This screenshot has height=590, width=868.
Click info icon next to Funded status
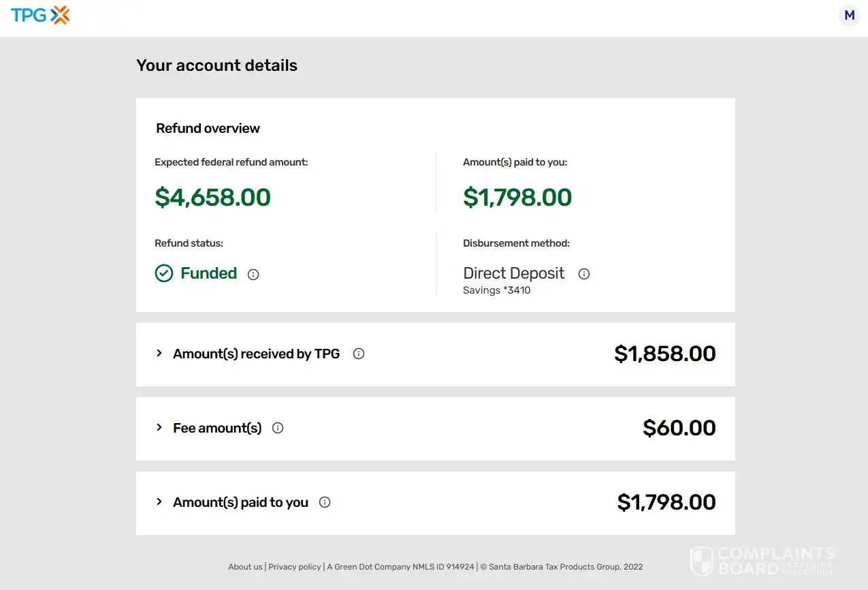[253, 275]
